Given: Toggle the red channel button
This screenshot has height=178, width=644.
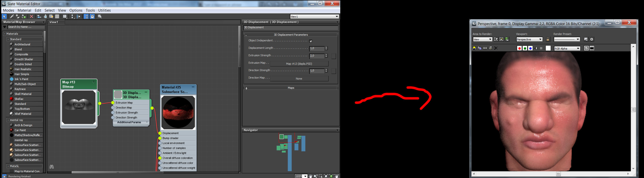Looking at the screenshot, I should pos(519,48).
